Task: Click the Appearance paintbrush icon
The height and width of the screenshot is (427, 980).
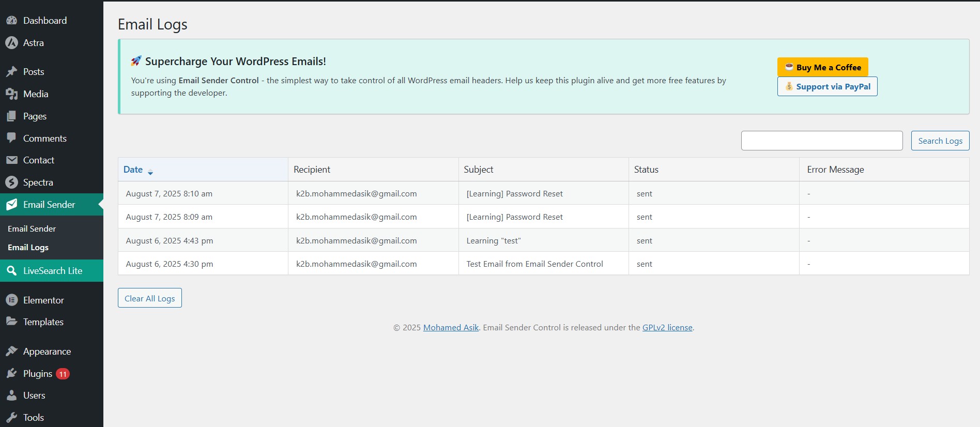Action: tap(11, 352)
